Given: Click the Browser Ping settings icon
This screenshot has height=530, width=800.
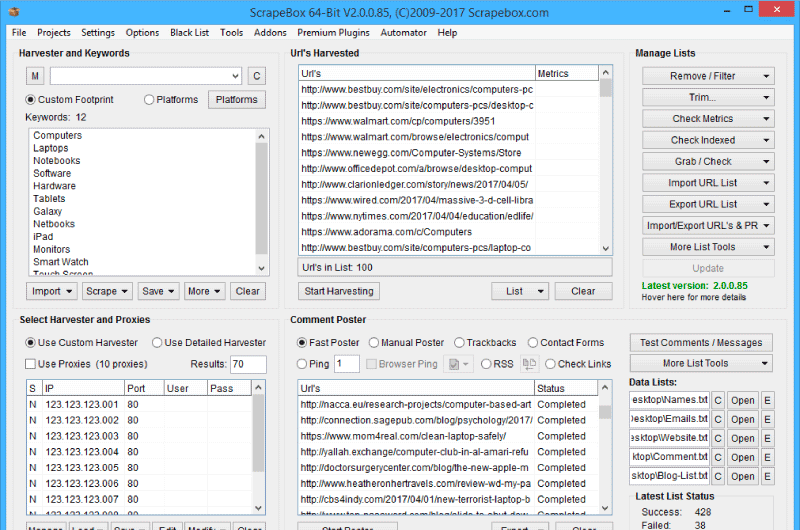Looking at the screenshot, I should (458, 364).
